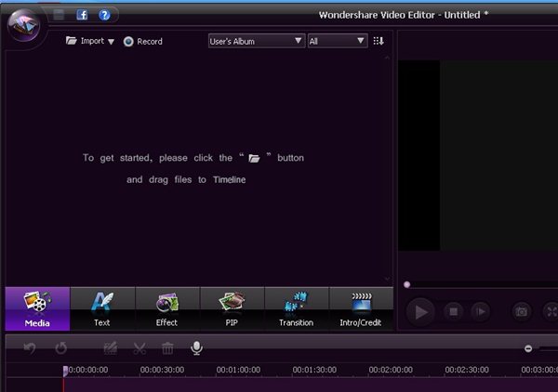Image resolution: width=558 pixels, height=392 pixels.
Task: Click the folder icon in get-started hint
Action: point(254,158)
